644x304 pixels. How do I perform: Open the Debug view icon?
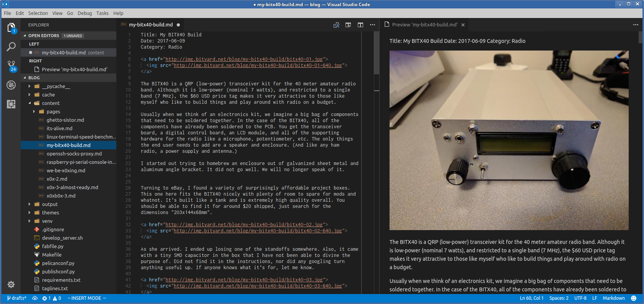click(11, 85)
